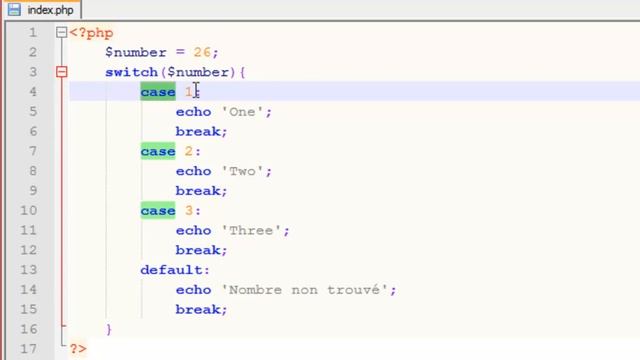Viewport: 640px width, 360px height.
Task: Click the 'Nombre non trouvé' string
Action: (x=304, y=290)
